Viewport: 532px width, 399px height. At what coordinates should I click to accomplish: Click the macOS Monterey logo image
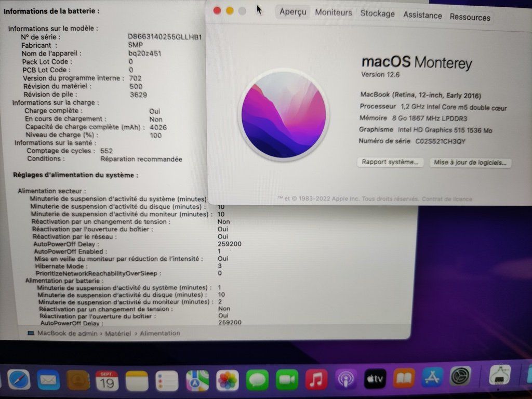pyautogui.click(x=284, y=115)
